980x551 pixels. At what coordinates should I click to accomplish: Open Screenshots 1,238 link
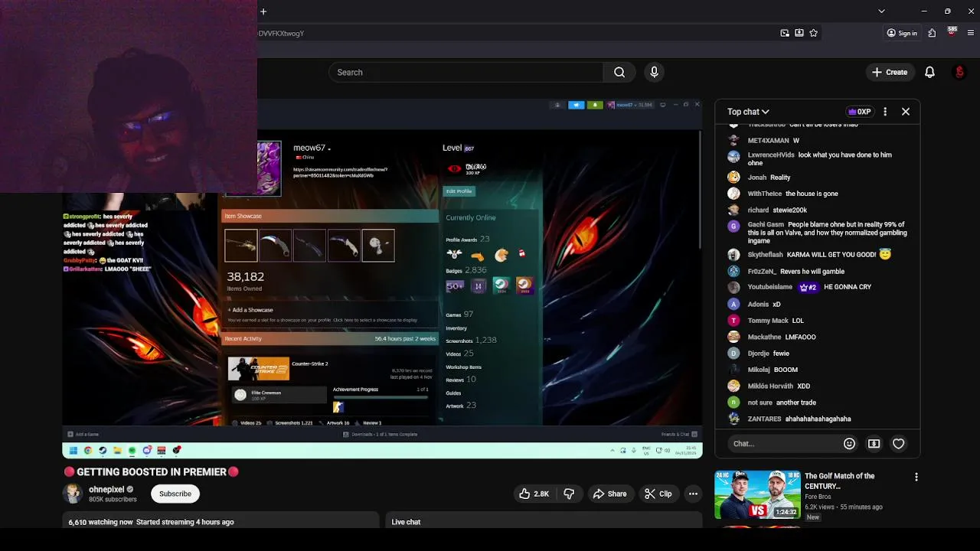coord(471,340)
